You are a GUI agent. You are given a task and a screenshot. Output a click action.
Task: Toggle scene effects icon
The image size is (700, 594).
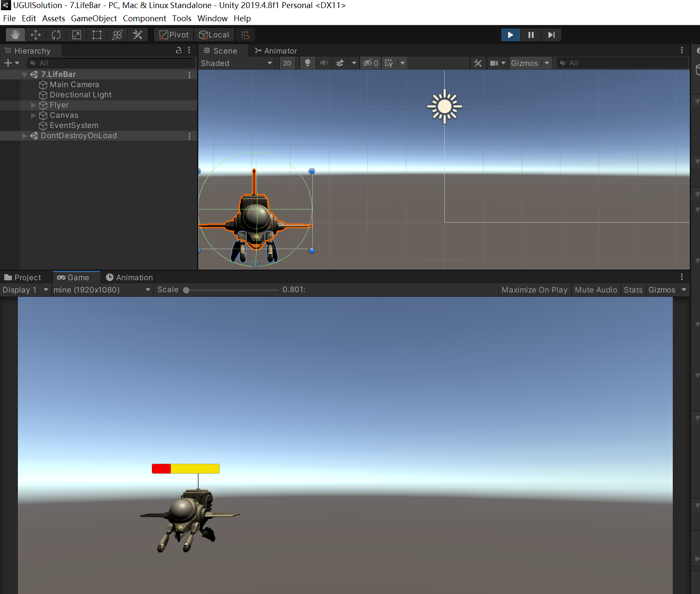[340, 63]
